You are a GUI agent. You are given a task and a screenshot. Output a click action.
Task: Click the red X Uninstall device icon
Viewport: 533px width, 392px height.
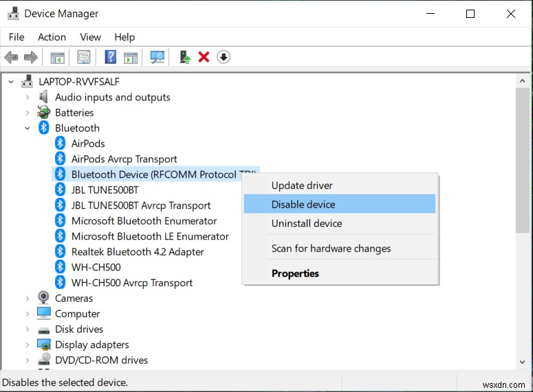pyautogui.click(x=204, y=57)
